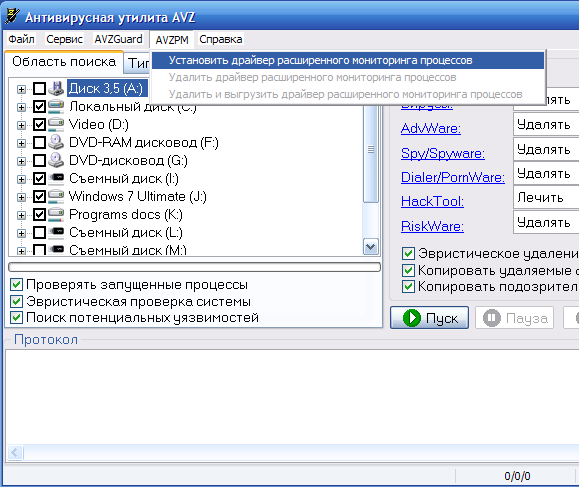
Task: Click the Съемный диск (L:) removable drive icon
Action: point(56,232)
